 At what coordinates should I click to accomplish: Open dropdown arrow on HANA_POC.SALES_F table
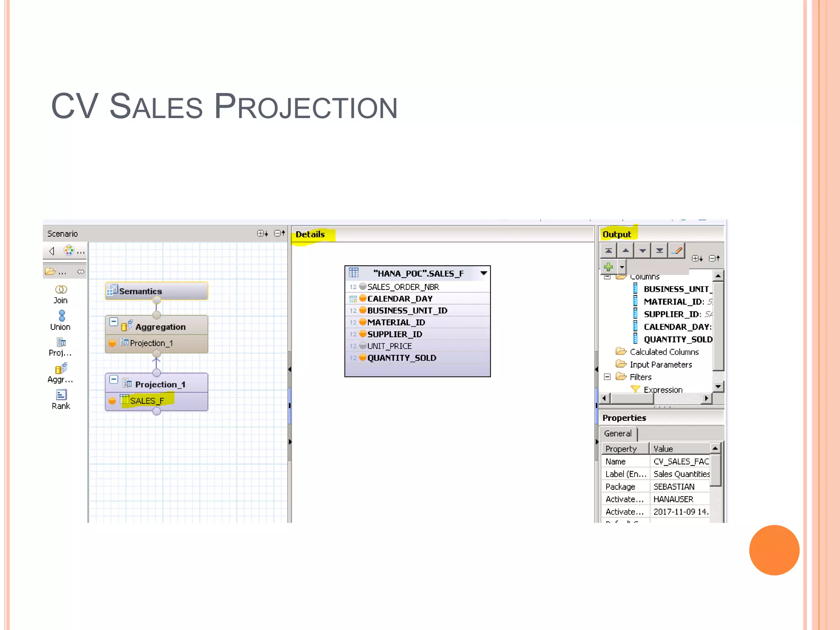(484, 273)
